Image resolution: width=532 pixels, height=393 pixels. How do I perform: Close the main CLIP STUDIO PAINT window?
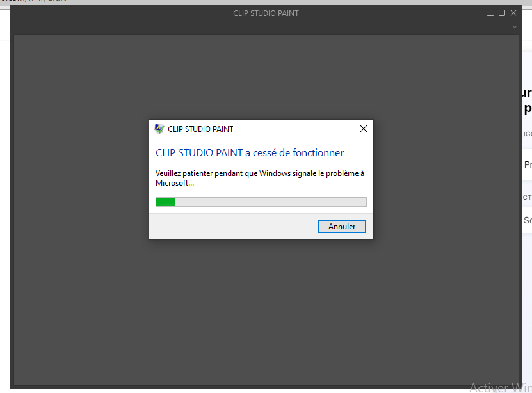pos(513,13)
